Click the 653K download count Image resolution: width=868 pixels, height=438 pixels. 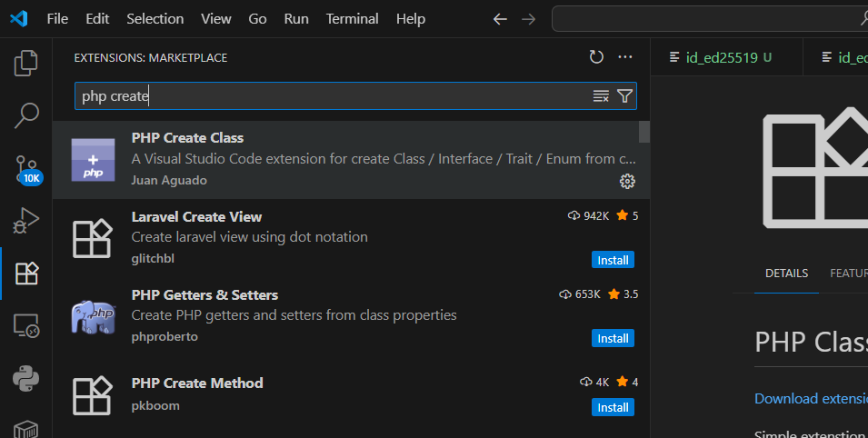coord(580,294)
